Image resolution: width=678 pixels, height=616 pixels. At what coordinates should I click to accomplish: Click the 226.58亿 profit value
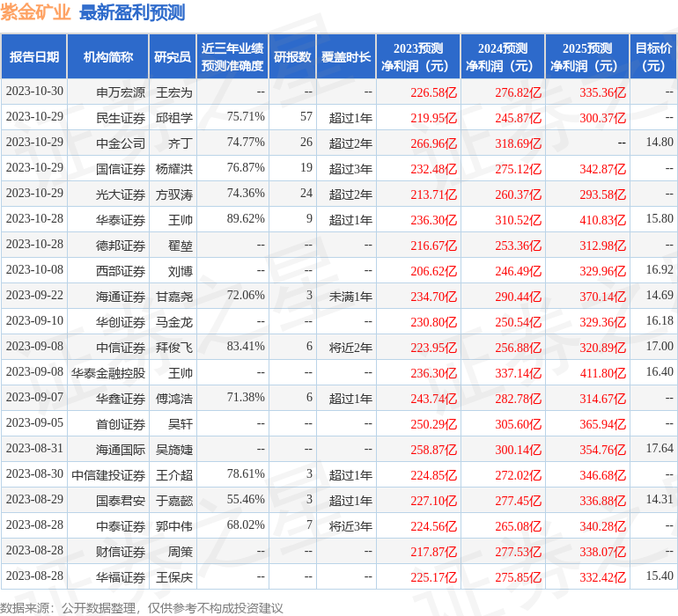click(x=434, y=92)
